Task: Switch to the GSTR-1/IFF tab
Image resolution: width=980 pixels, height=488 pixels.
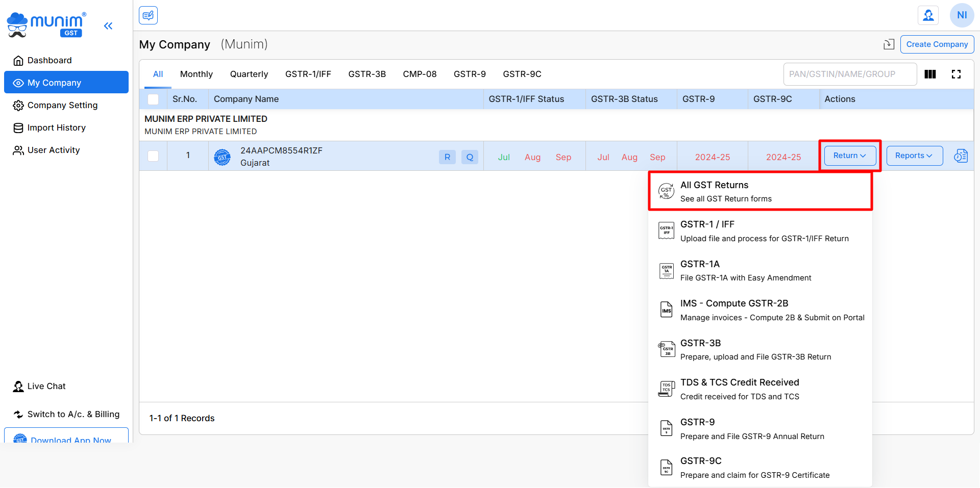Action: coord(308,74)
